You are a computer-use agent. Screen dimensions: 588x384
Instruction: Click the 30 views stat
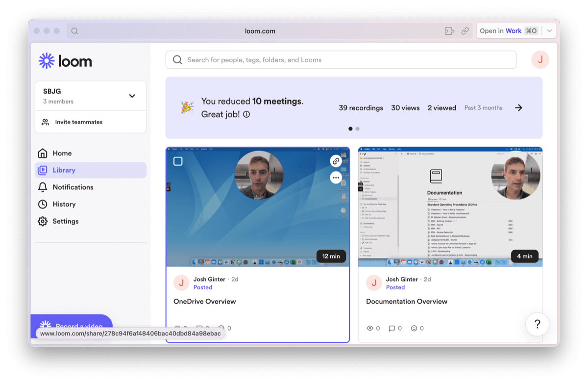click(405, 108)
